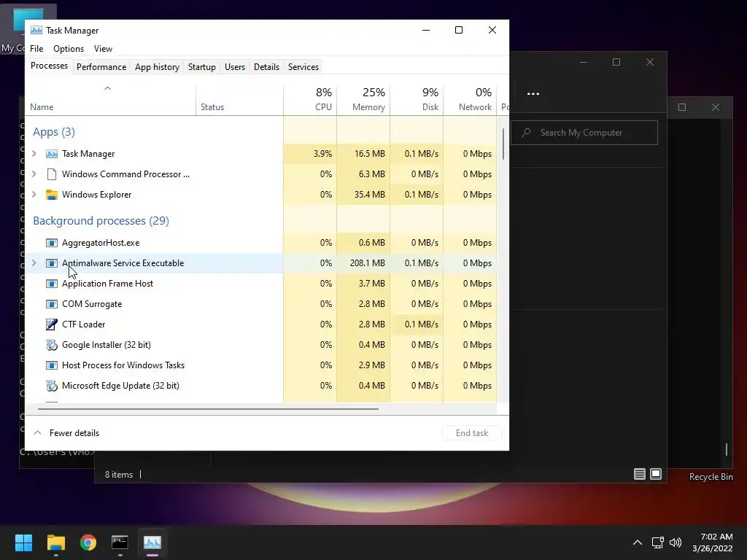Expand the Antimalware Service Executable row
This screenshot has height=560, width=747.
click(x=34, y=263)
